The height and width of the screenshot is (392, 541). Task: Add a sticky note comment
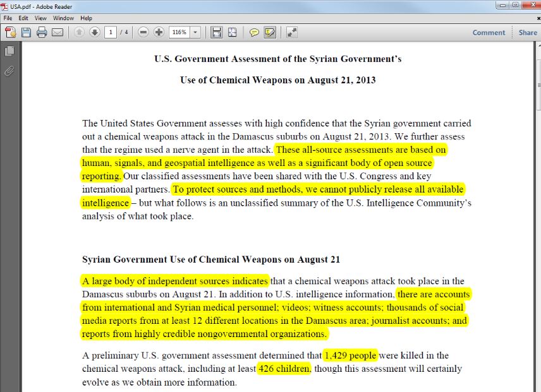pos(254,32)
